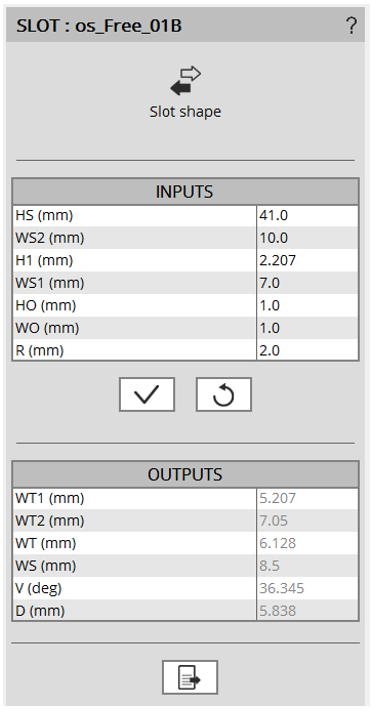The height and width of the screenshot is (714, 379).
Task: Select the HS (mm) value field
Action: click(307, 215)
